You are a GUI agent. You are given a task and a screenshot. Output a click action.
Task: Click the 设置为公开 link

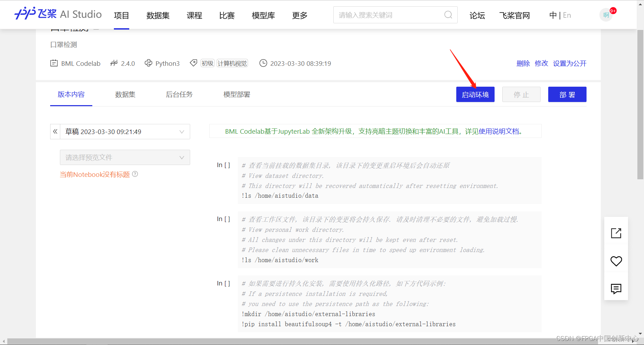pos(570,63)
